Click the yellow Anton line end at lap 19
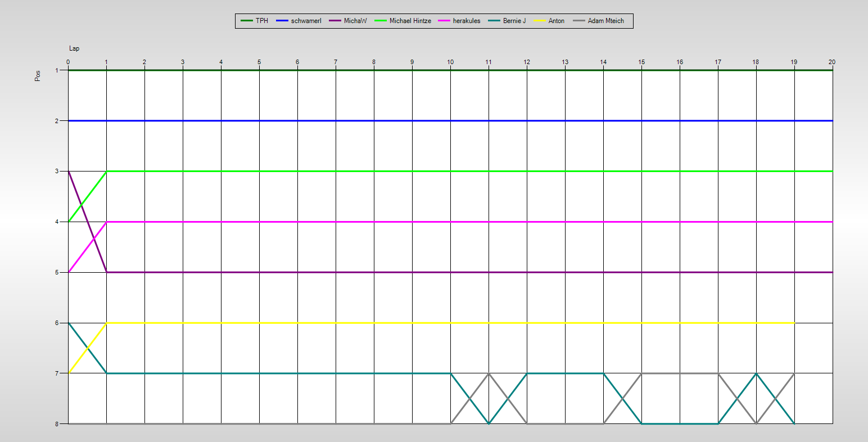Image resolution: width=868 pixels, height=442 pixels. point(794,323)
